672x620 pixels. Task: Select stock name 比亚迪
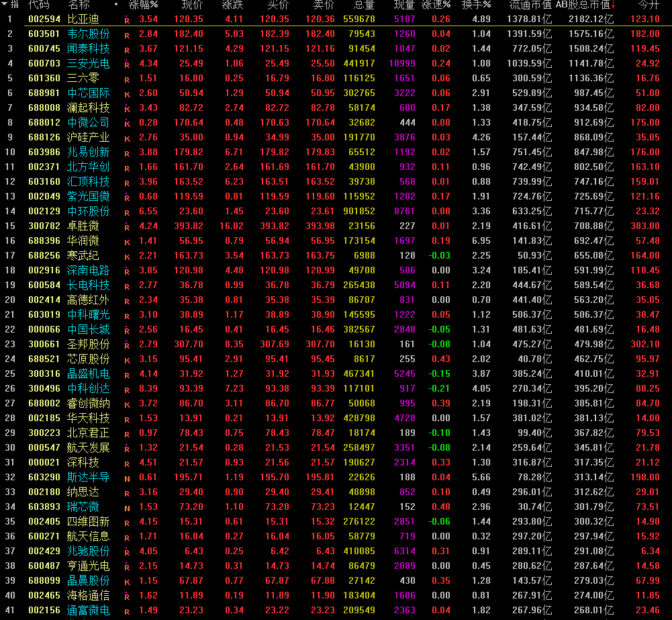(83, 19)
